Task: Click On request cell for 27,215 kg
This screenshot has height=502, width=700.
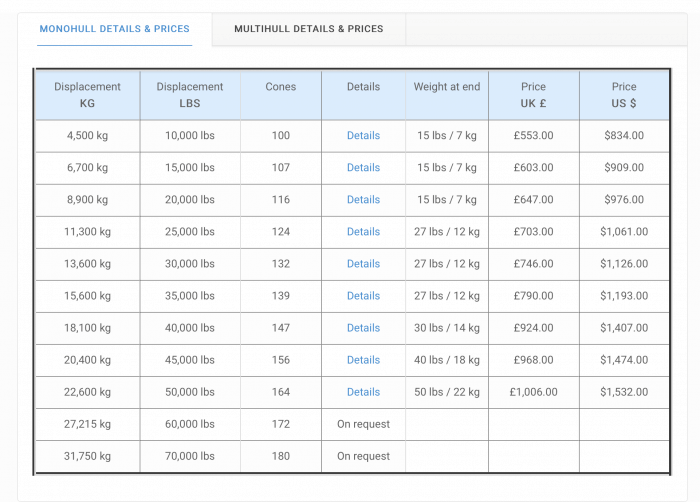Action: coord(363,424)
